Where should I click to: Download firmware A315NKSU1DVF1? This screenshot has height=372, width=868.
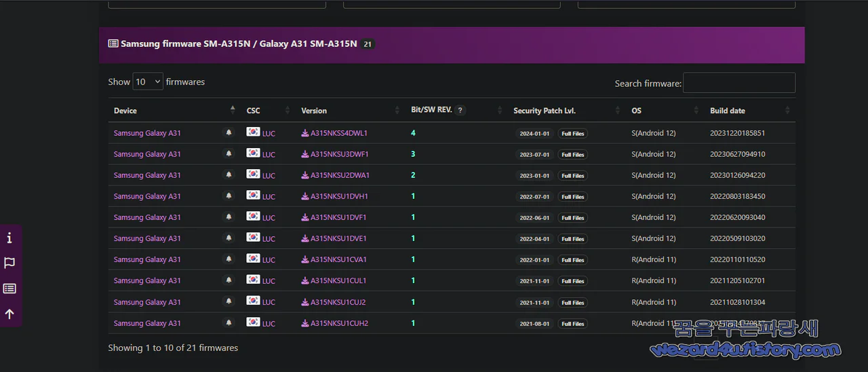point(334,217)
